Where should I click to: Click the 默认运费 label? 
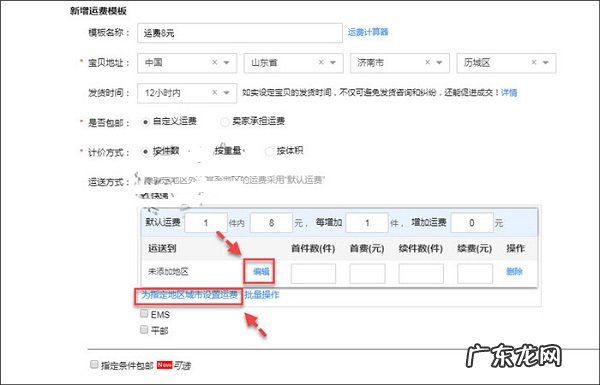[163, 222]
